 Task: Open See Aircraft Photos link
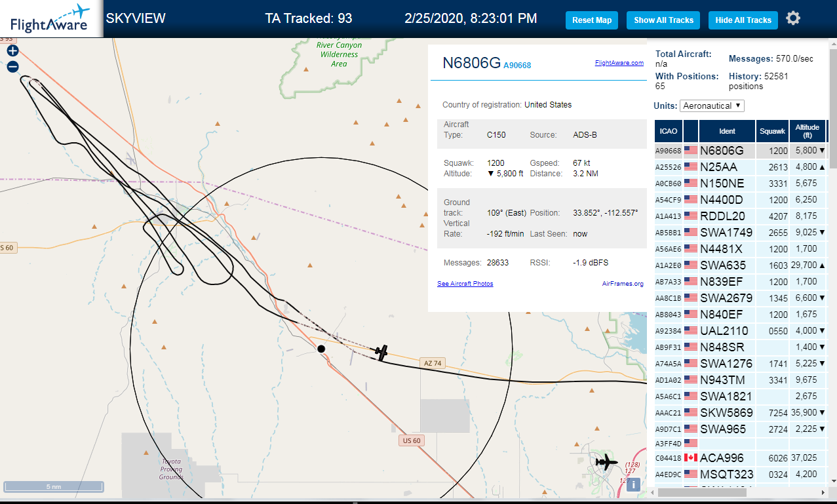(465, 284)
